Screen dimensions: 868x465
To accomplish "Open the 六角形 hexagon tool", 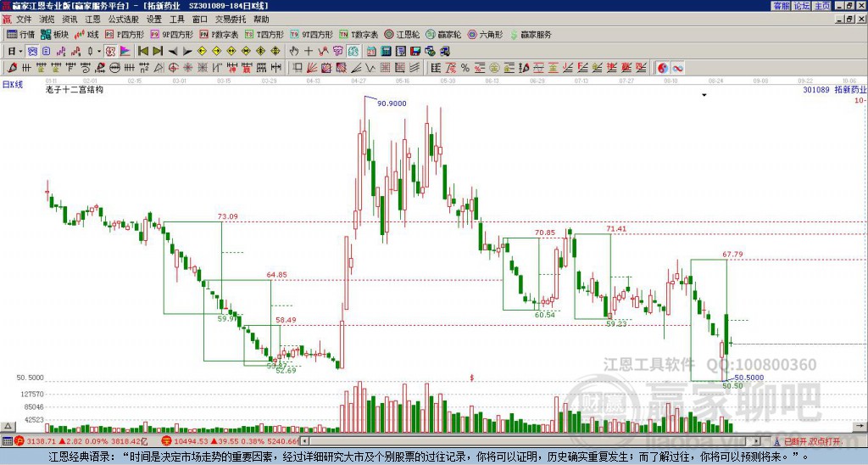I will point(485,34).
